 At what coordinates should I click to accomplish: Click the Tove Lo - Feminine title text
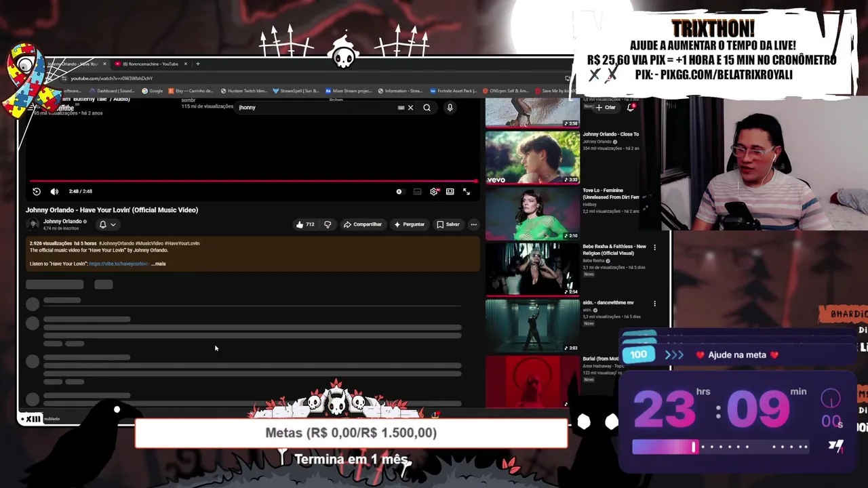click(611, 194)
